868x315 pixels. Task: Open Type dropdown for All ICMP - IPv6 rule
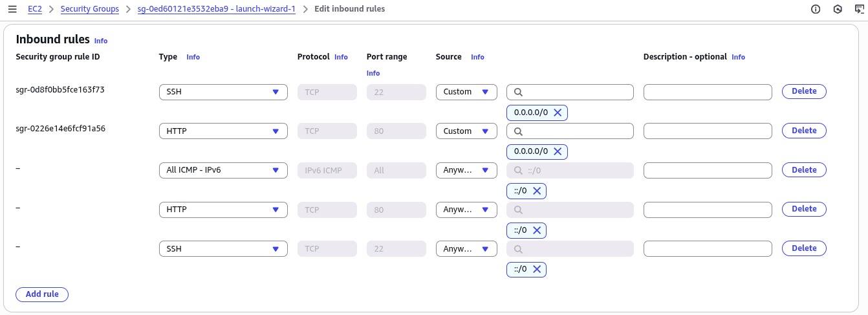223,170
